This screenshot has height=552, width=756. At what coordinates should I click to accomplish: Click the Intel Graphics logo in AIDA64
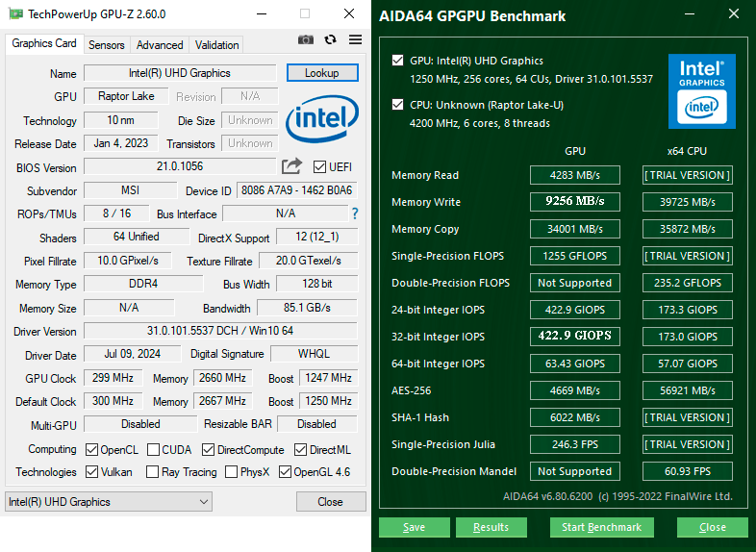coord(701,91)
